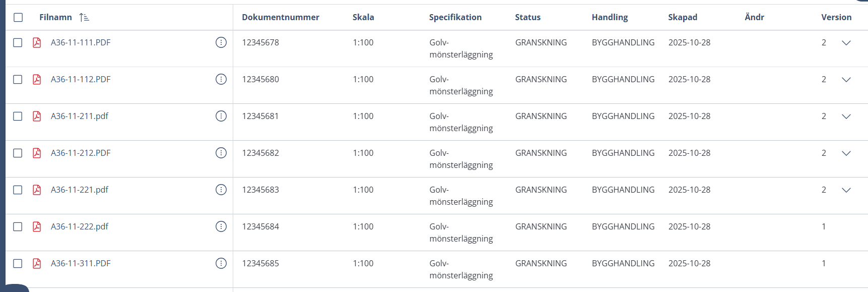Click PDF icon next to A36-11-212.PDF

tap(37, 153)
